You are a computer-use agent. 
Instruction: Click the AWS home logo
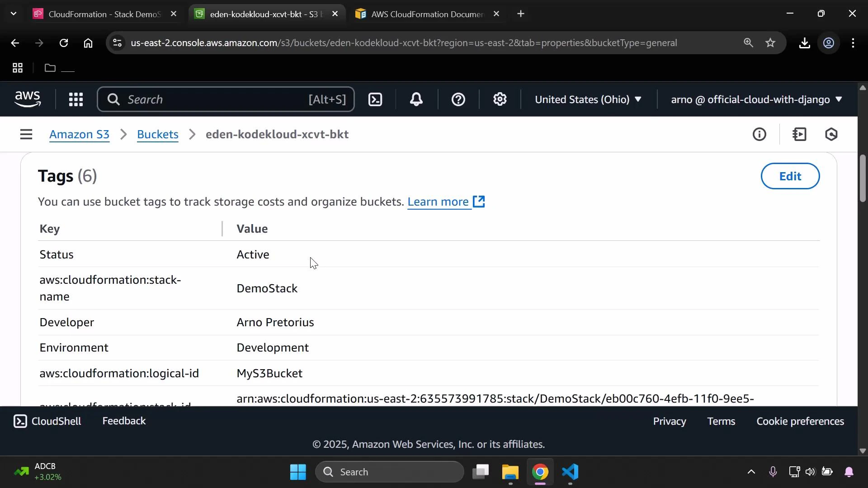(x=28, y=99)
